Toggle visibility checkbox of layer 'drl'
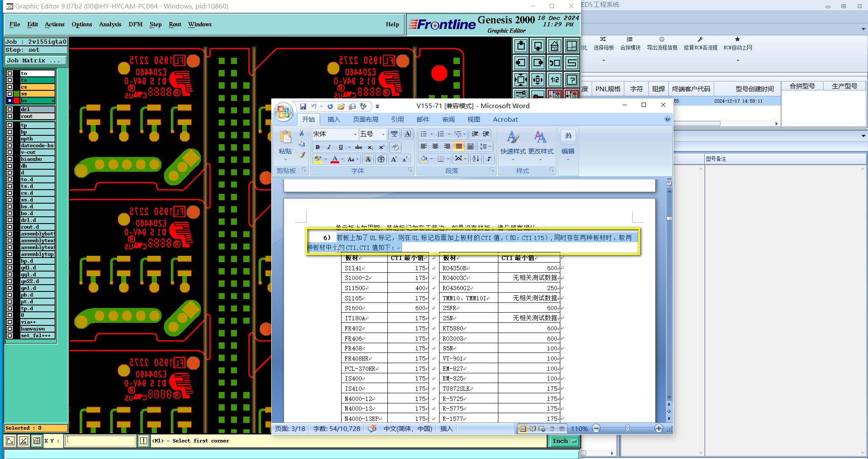The height and width of the screenshot is (459, 868). pyautogui.click(x=10, y=109)
